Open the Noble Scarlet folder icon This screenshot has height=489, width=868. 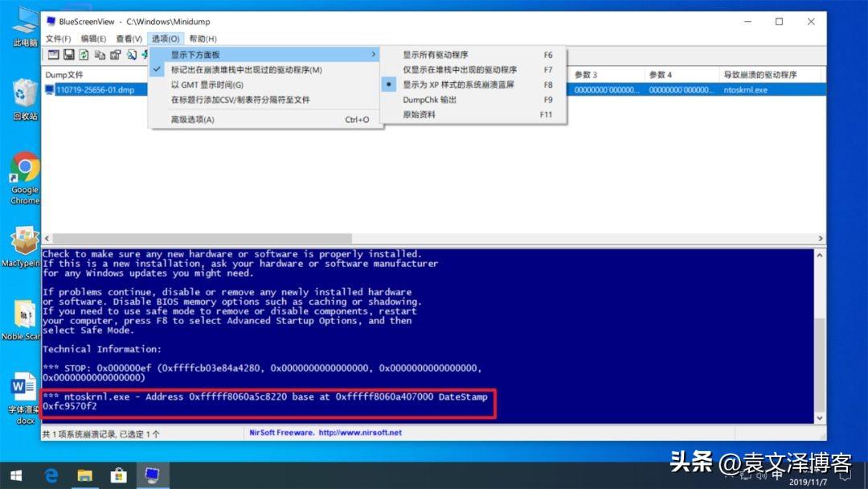(23, 320)
